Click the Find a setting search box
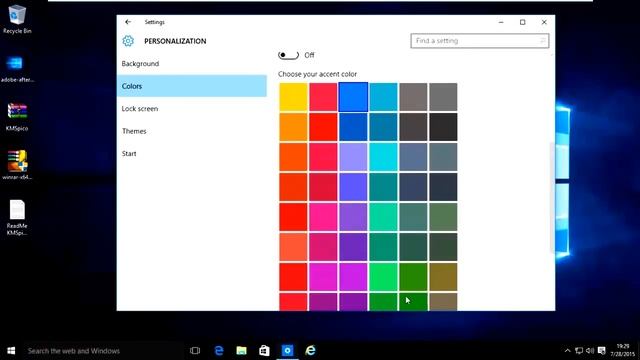The image size is (640, 360). [480, 41]
